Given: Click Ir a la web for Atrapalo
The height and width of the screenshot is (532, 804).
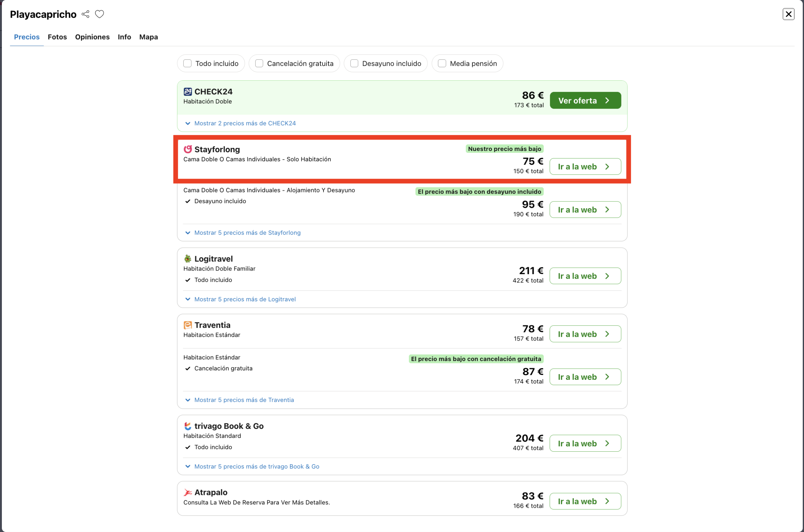Looking at the screenshot, I should [x=585, y=501].
